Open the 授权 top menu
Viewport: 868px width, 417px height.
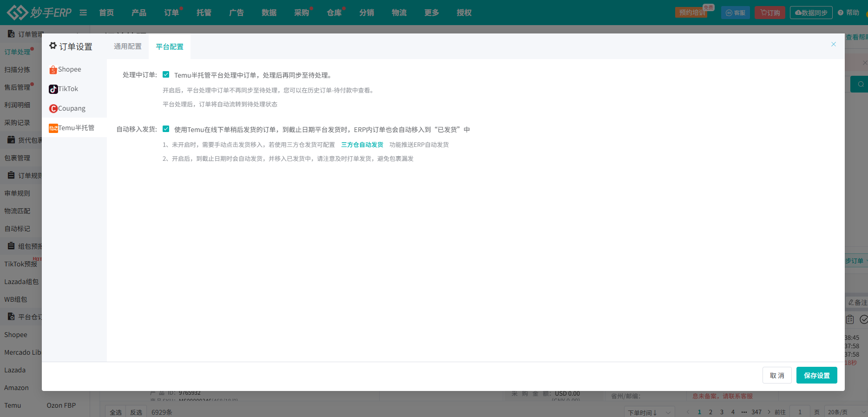(x=464, y=13)
